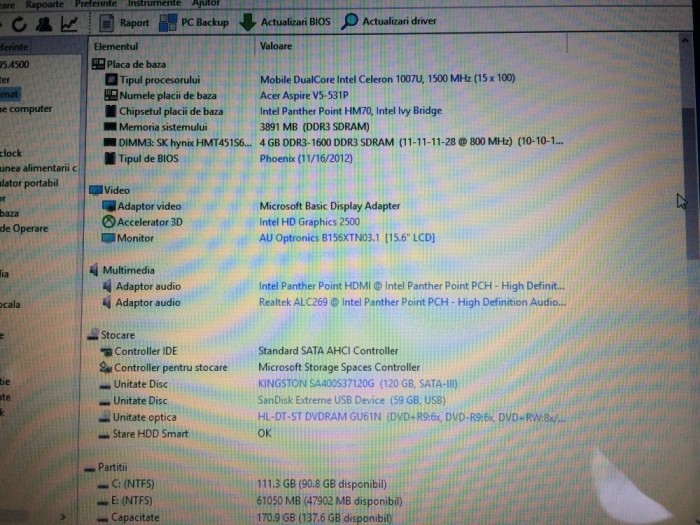
Task: Open the Ajutor menu
Action: (x=206, y=3)
